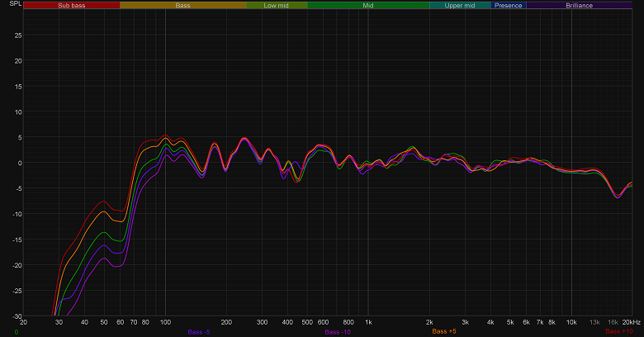Click the 20 value on SPL axis
This screenshot has height=337, width=644.
coord(18,61)
